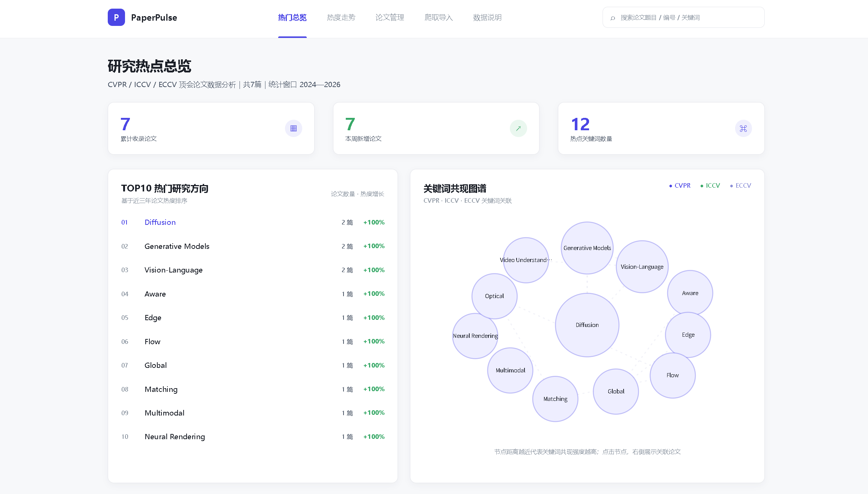The width and height of the screenshot is (868, 494).
Task: Click the Edge graph node
Action: pos(688,335)
